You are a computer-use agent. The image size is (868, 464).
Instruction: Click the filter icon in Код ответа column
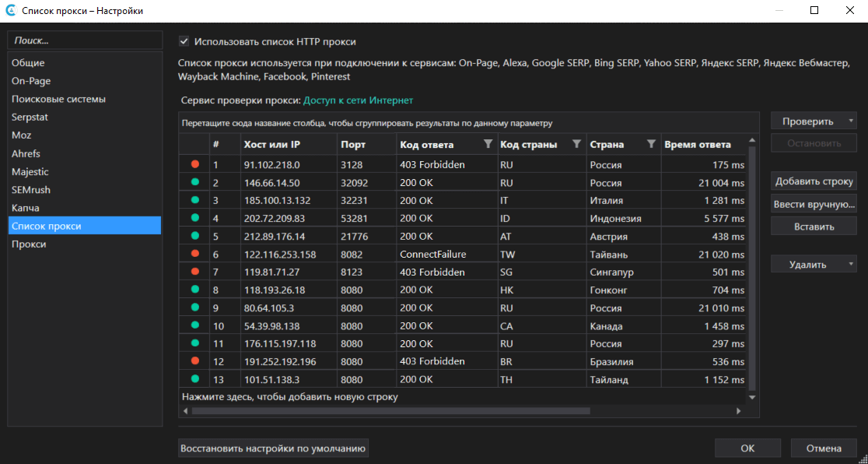(x=487, y=144)
